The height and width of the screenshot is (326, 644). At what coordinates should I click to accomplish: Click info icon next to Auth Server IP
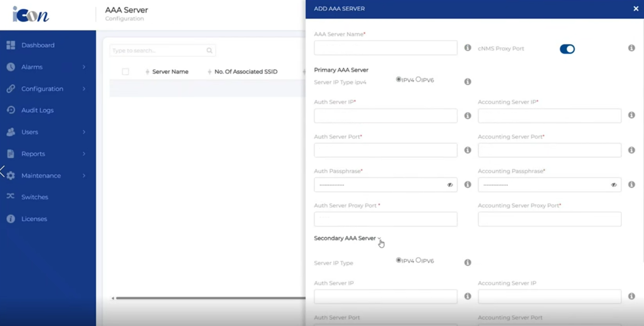pos(468,116)
